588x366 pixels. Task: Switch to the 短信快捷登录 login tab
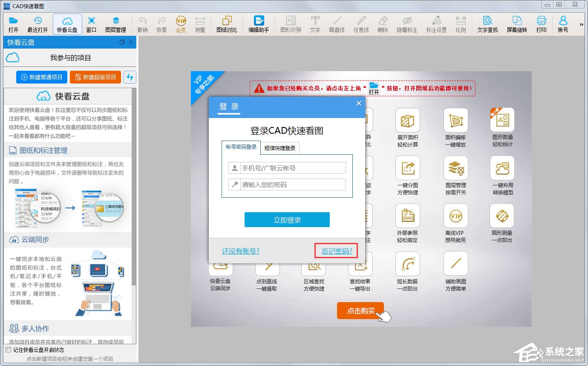click(x=280, y=148)
